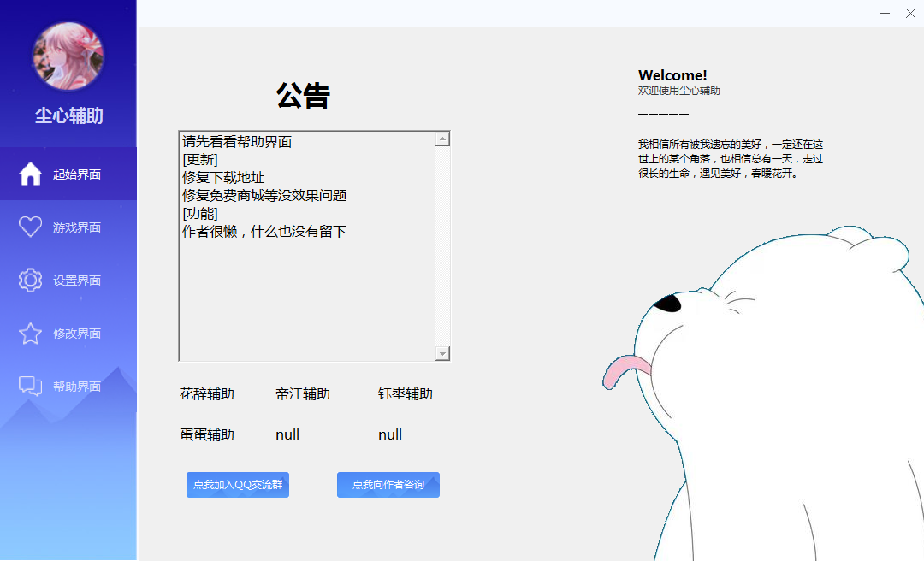The image size is (924, 561).
Task: Click the gear icon for settings page
Action: [x=30, y=280]
